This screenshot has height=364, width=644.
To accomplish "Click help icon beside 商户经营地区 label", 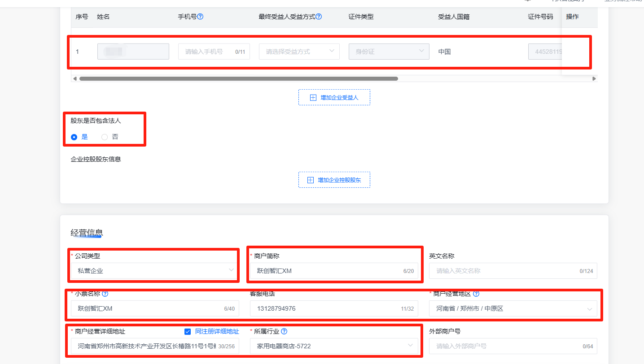I will coord(476,294).
